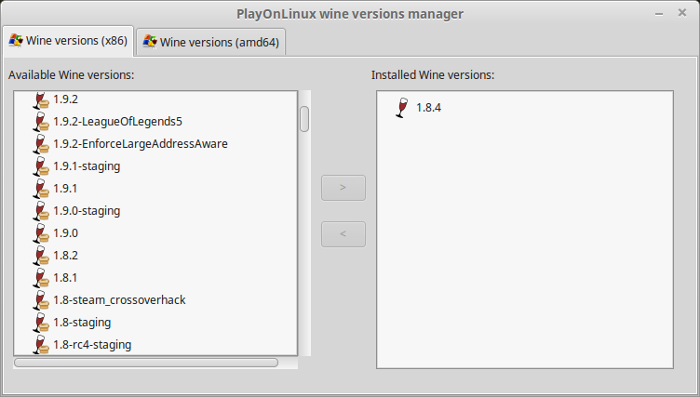Viewport: 700px width, 397px height.
Task: Click the wine icon beside 1.8.2
Action: [x=41, y=255]
